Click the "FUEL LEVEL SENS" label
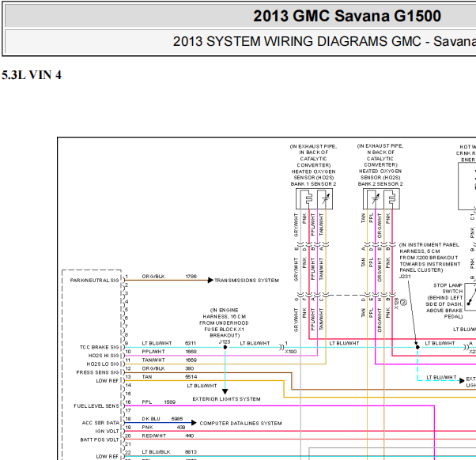476x460 pixels. (96, 406)
